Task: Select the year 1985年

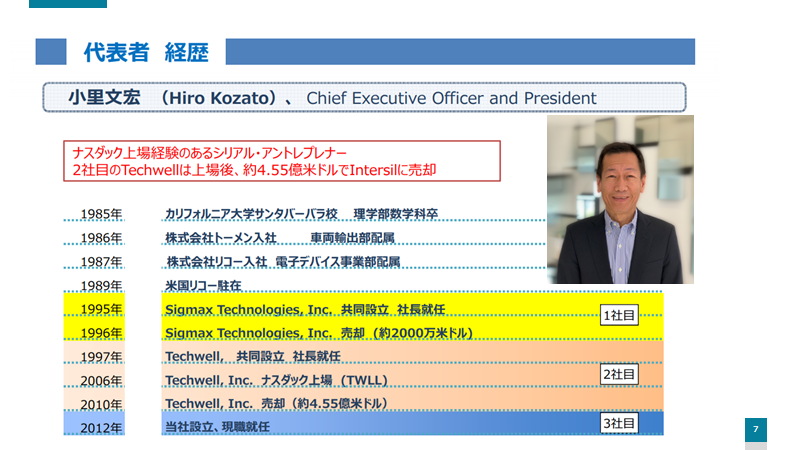Action: (x=101, y=214)
